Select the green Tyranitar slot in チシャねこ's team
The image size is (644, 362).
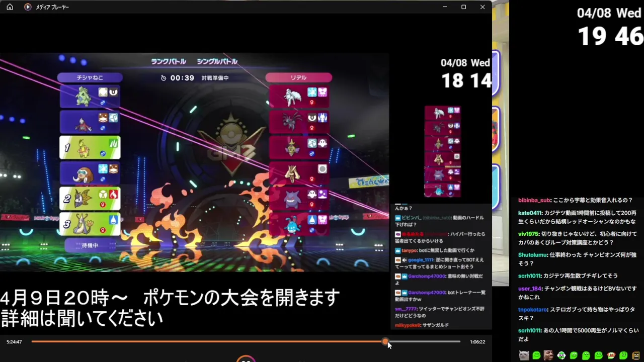coord(90,96)
